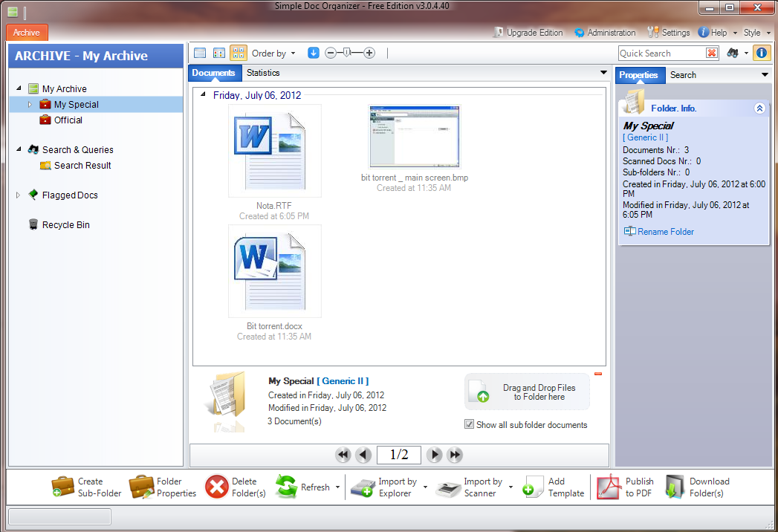Click Upgrade Edition in the top bar
The image size is (778, 532).
(528, 33)
